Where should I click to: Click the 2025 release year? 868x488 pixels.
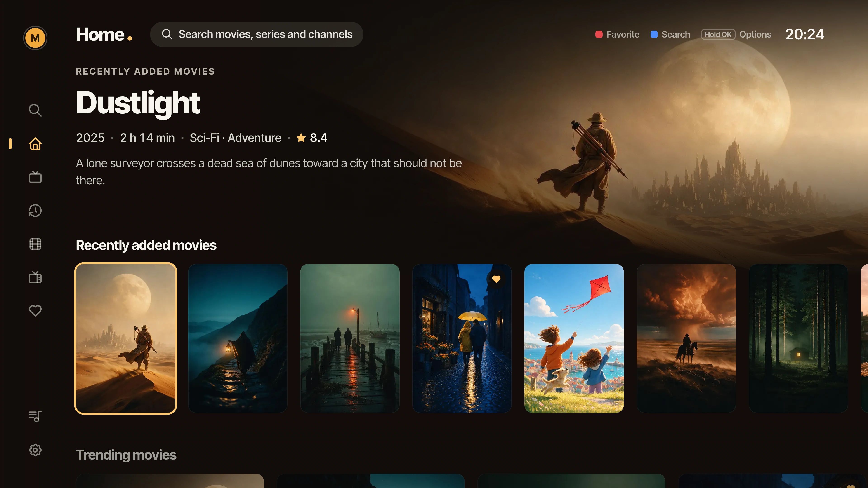90,138
